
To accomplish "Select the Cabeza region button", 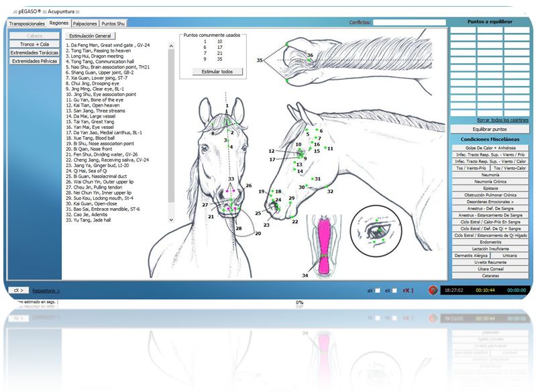I will point(34,36).
